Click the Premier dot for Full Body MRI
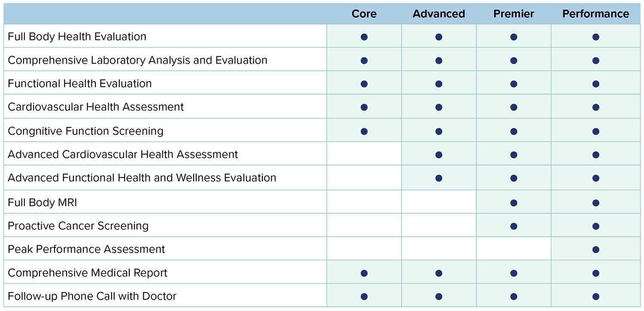Viewport: 644px width, 311px height. 513,202
